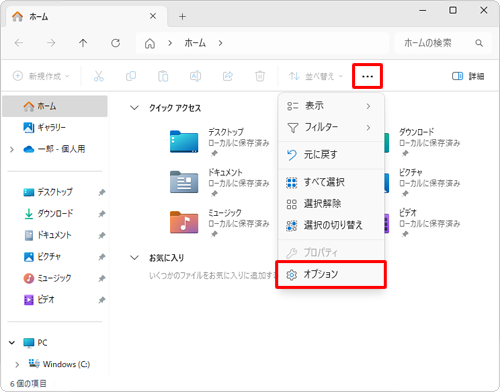Screen dimensions: 500x392
Task: Click the 6 個の項目 status text
Action: (28, 384)
